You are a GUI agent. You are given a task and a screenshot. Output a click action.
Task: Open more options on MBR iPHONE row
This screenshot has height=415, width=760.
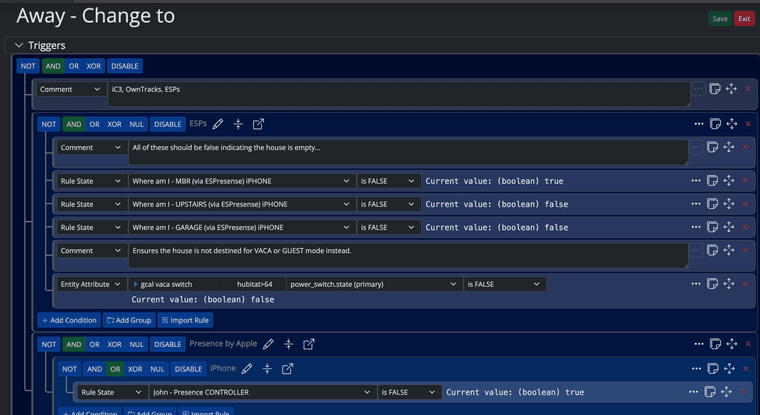tap(696, 181)
